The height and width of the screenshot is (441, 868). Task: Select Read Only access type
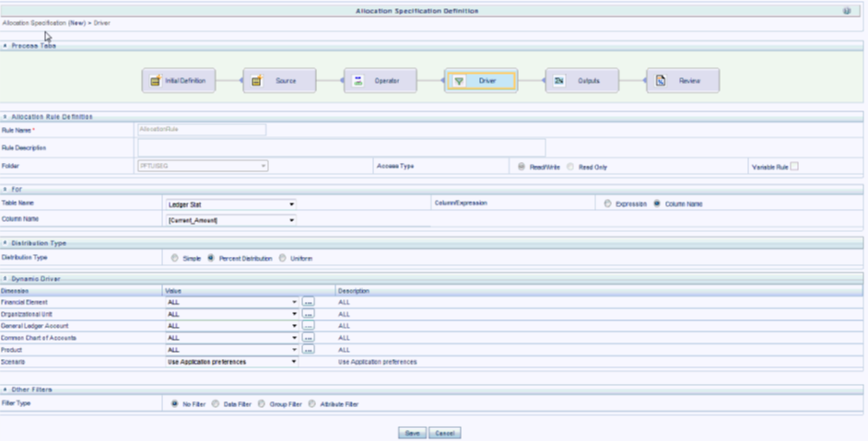point(570,167)
